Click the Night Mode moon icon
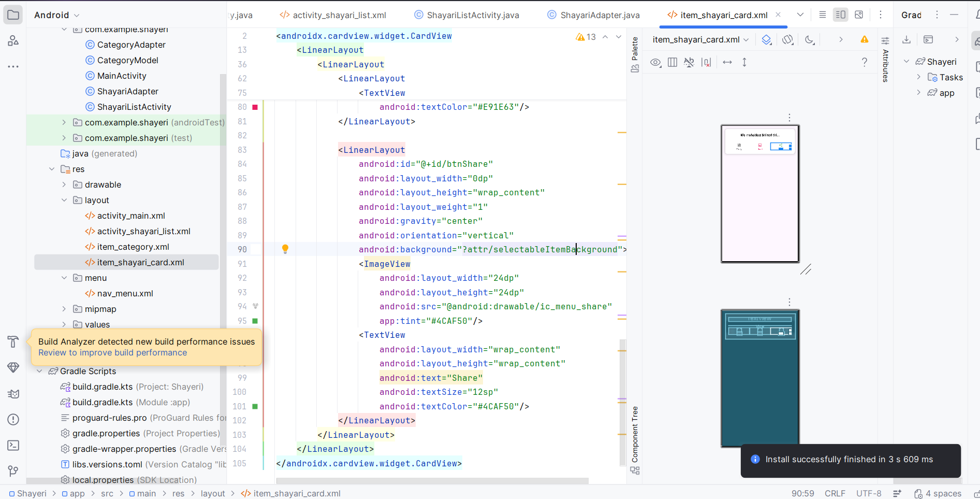Viewport: 980px width, 499px height. pyautogui.click(x=810, y=40)
